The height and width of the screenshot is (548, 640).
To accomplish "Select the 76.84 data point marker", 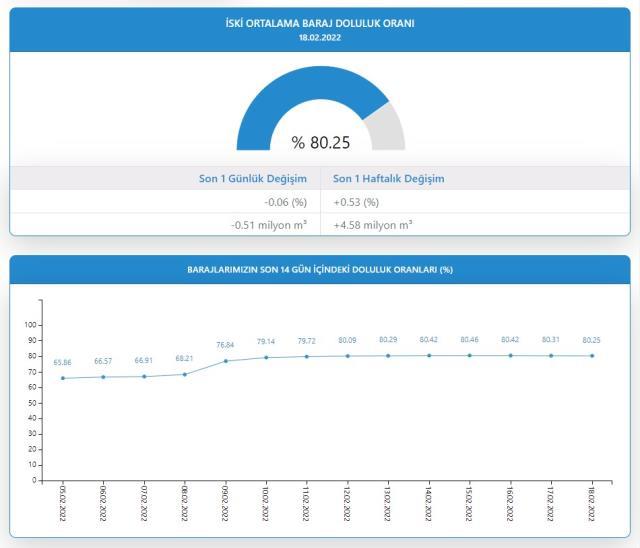I will 225,361.
